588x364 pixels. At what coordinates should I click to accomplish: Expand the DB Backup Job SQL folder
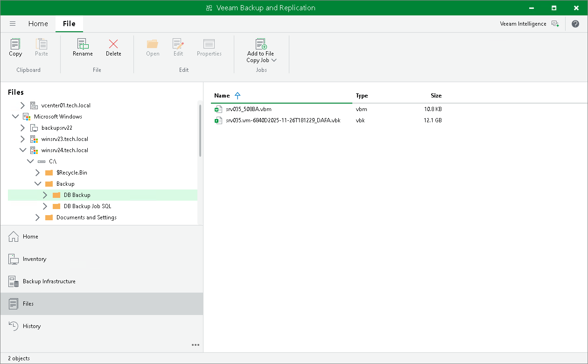click(x=45, y=206)
